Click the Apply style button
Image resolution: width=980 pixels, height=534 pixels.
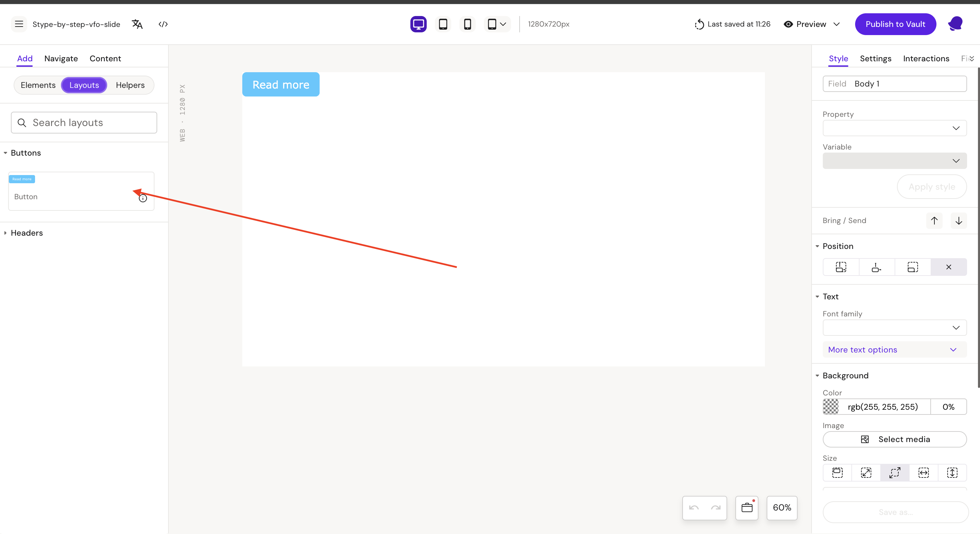coord(932,187)
